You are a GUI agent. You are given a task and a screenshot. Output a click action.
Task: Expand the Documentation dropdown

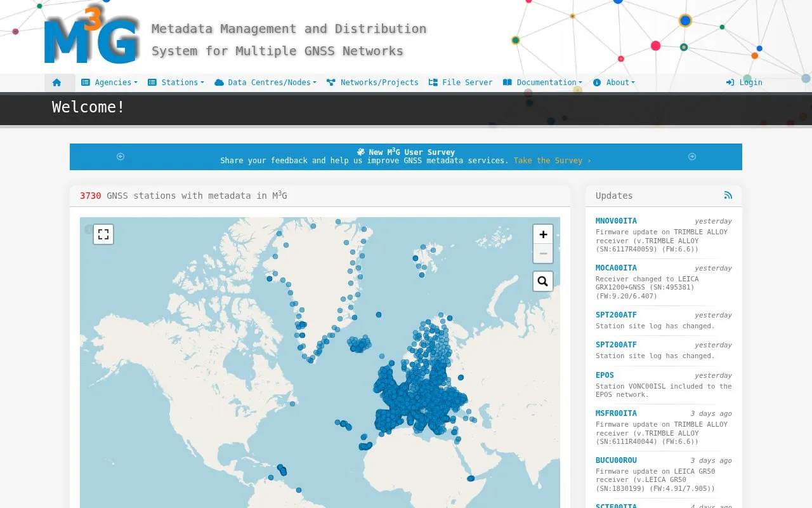542,83
